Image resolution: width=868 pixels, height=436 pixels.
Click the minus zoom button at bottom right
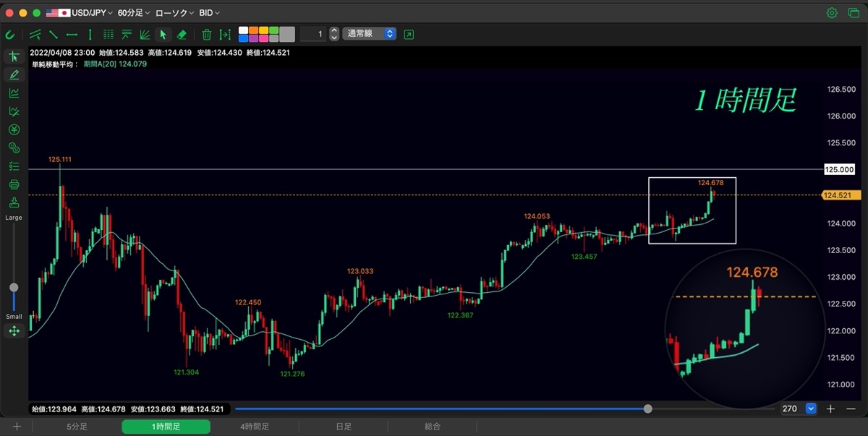click(851, 409)
